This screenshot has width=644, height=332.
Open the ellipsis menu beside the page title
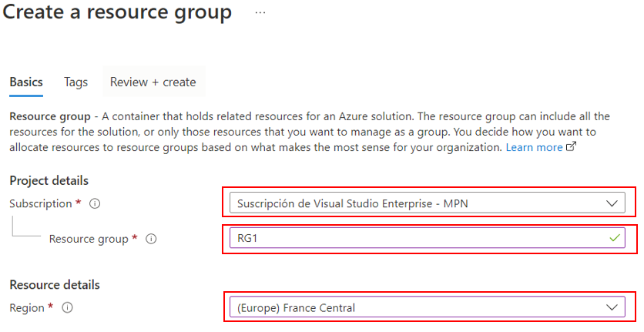pos(260,14)
